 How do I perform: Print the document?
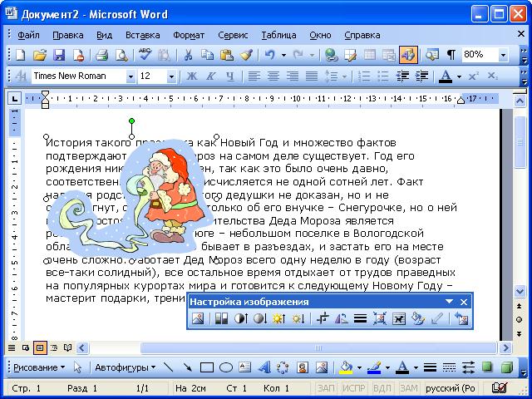coord(101,55)
